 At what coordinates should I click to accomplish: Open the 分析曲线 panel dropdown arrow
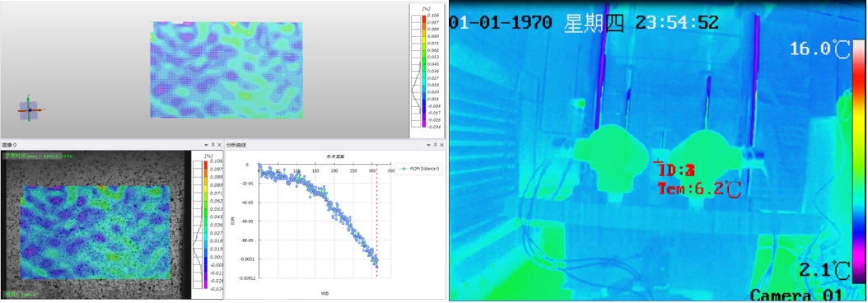point(428,145)
